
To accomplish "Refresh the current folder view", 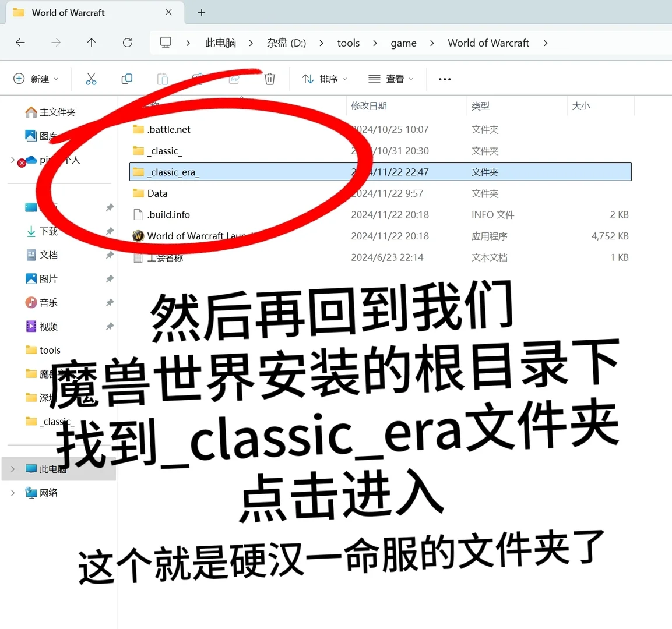I will [127, 43].
